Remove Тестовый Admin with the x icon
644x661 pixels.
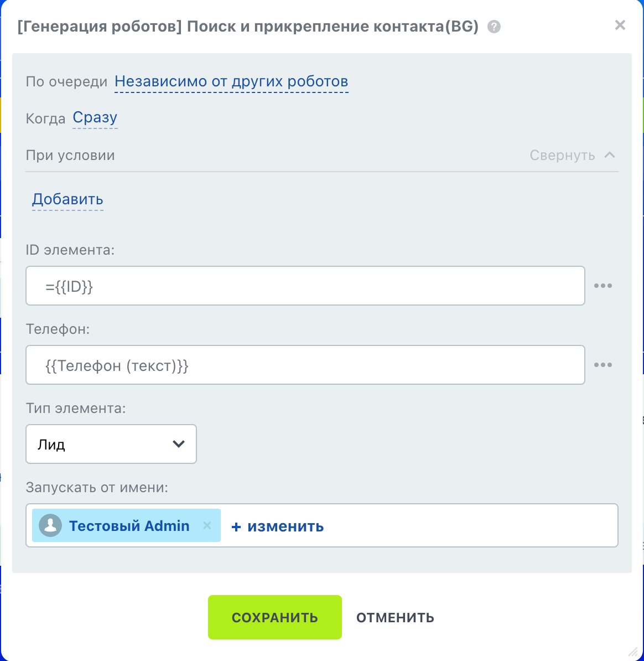[x=207, y=525]
